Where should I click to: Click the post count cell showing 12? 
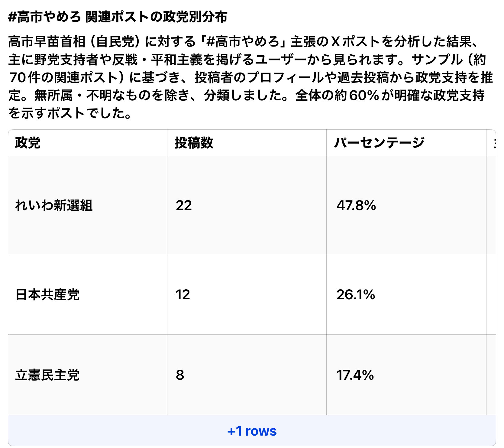click(x=183, y=294)
